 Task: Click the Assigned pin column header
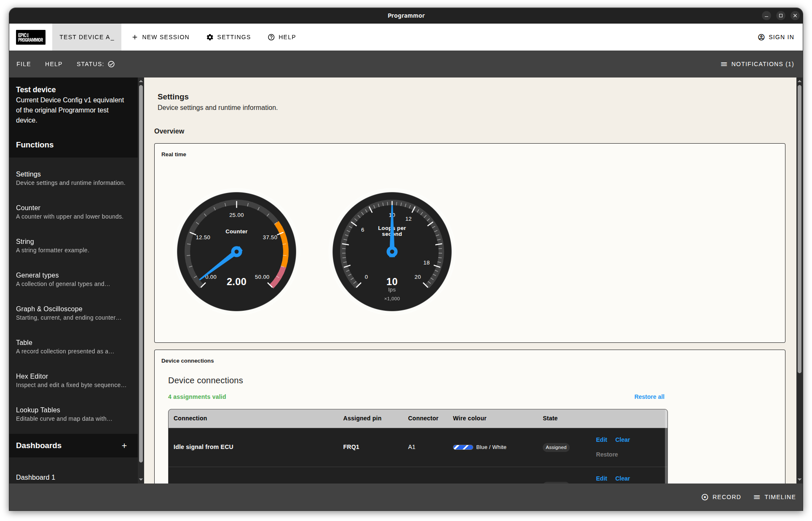tap(362, 418)
